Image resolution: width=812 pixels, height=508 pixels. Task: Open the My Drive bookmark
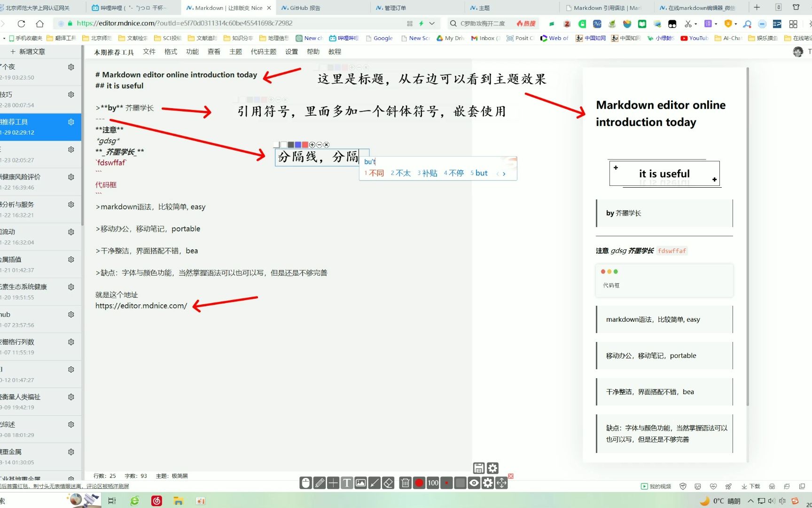pyautogui.click(x=450, y=38)
